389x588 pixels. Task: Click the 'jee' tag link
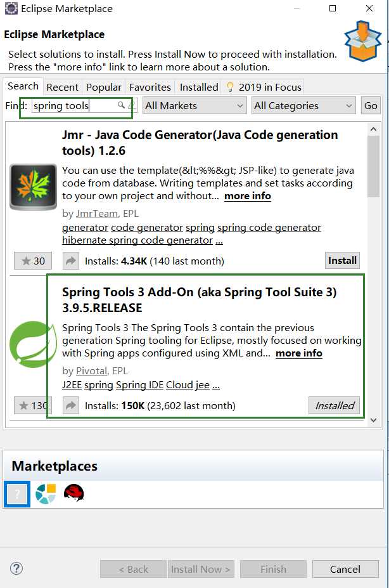point(203,385)
